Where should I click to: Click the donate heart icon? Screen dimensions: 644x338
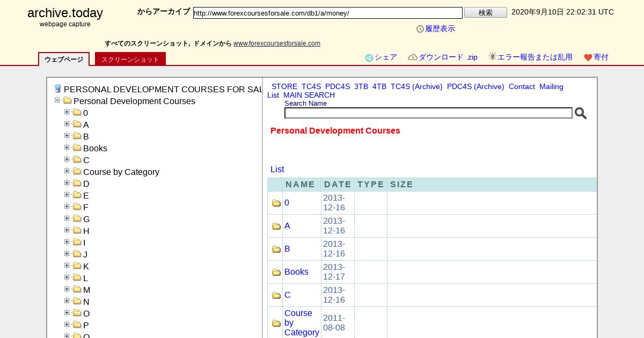coord(588,58)
